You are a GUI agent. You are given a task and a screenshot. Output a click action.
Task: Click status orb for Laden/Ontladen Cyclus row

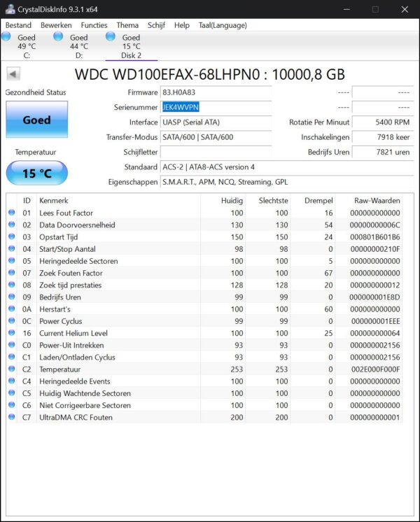12,357
